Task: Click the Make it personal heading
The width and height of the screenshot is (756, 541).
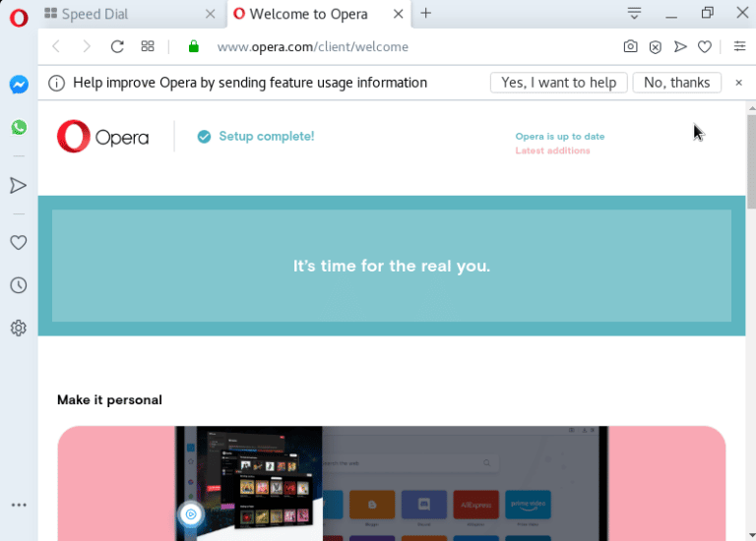Action: pyautogui.click(x=109, y=400)
